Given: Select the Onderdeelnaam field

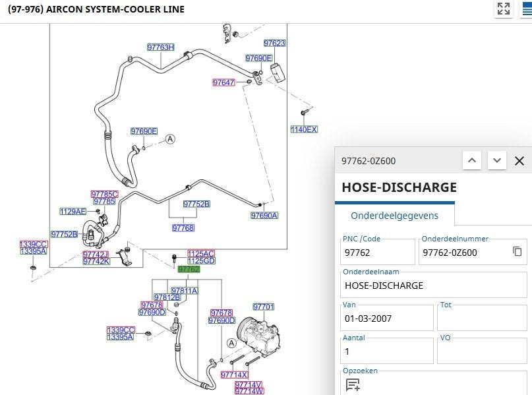Looking at the screenshot, I should (x=434, y=285).
